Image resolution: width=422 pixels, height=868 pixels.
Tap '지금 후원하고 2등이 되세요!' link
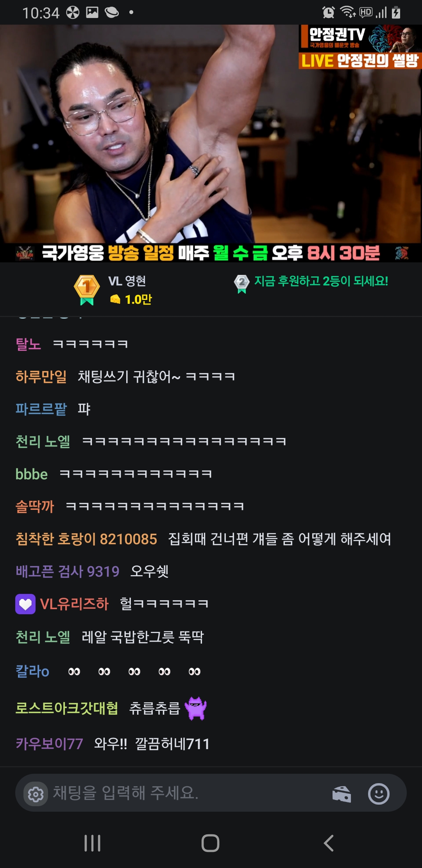tap(321, 281)
